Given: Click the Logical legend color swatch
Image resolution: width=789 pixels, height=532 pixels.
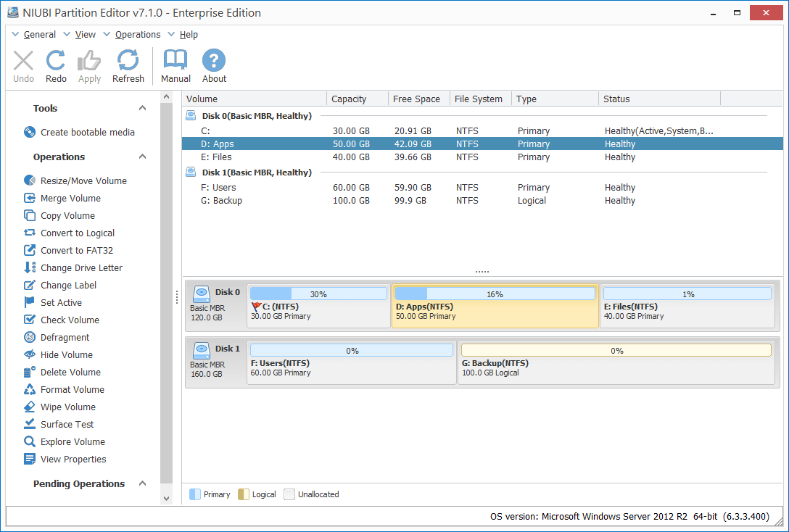Looking at the screenshot, I should 244,494.
